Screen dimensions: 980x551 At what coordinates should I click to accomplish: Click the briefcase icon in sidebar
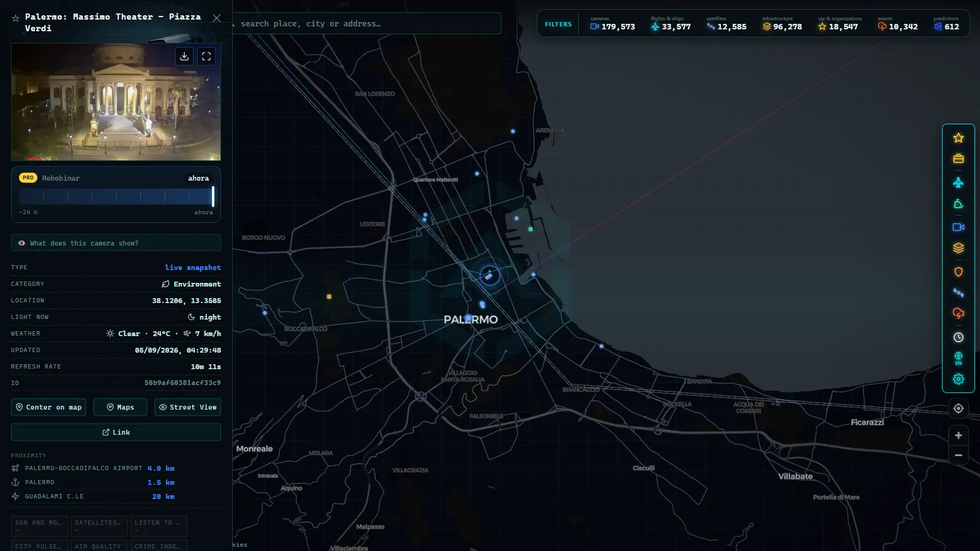[959, 159]
